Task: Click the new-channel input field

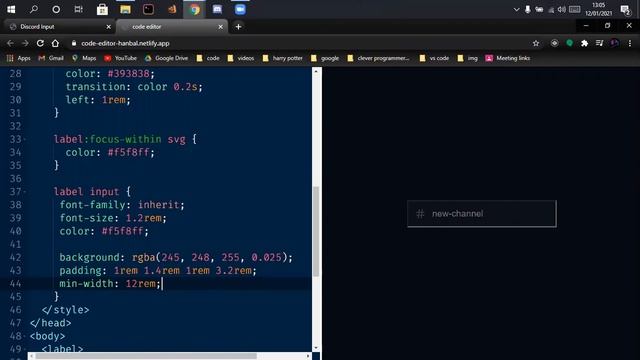Action: coord(482,213)
